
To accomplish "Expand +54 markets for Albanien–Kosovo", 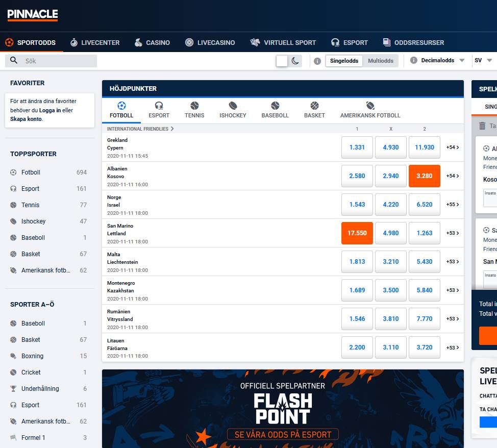I will pos(452,176).
